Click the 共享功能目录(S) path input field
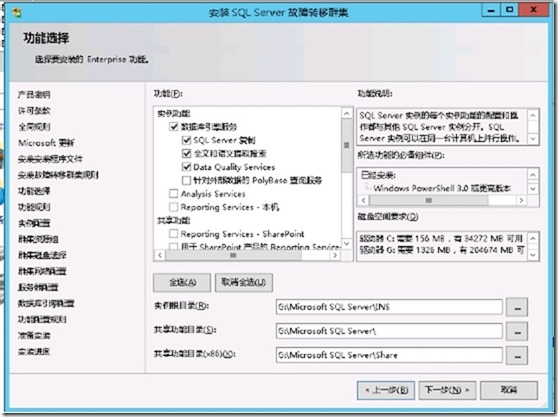This screenshot has width=558, height=417. pos(389,331)
